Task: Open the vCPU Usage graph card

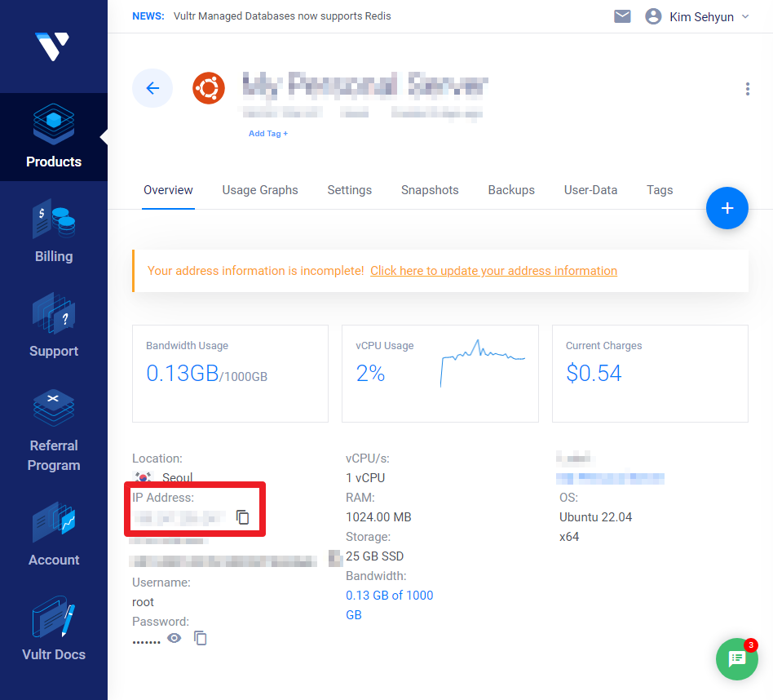Action: (x=440, y=374)
